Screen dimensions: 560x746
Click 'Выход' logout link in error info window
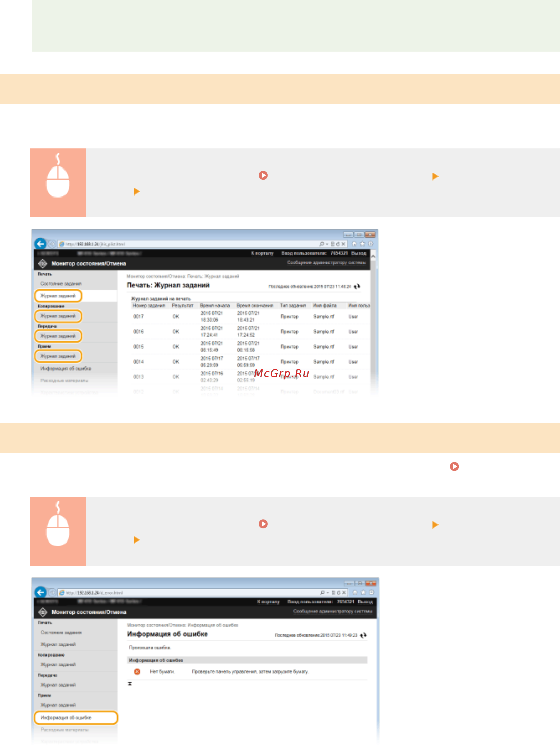(365, 602)
